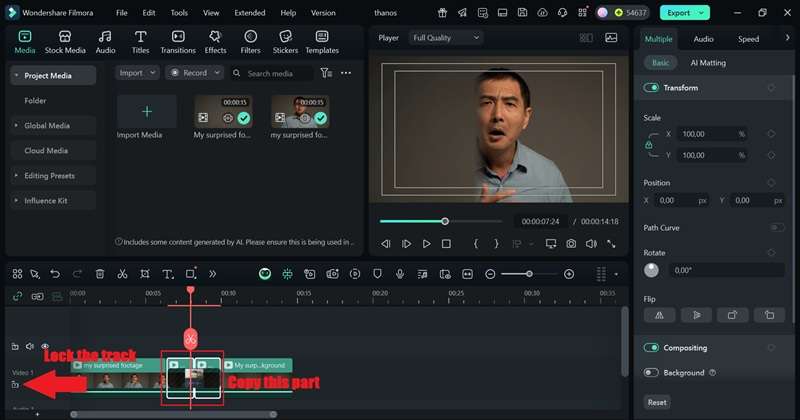
Task: Open the Stickers panel
Action: (x=285, y=42)
